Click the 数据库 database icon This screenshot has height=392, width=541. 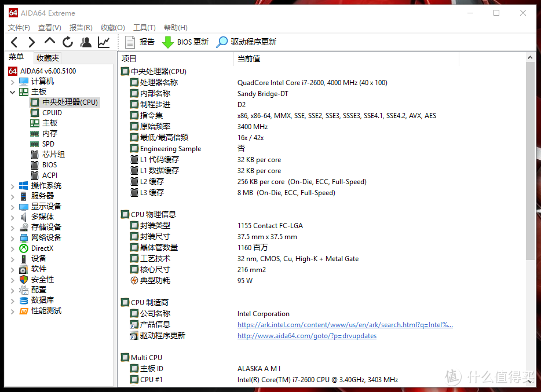coord(24,301)
